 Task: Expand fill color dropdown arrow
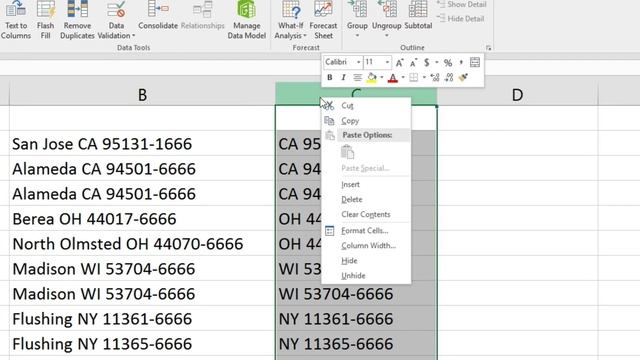pos(382,78)
